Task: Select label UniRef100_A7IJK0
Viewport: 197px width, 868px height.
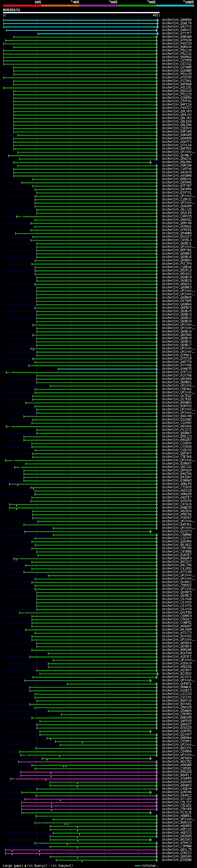Action: click(x=177, y=799)
